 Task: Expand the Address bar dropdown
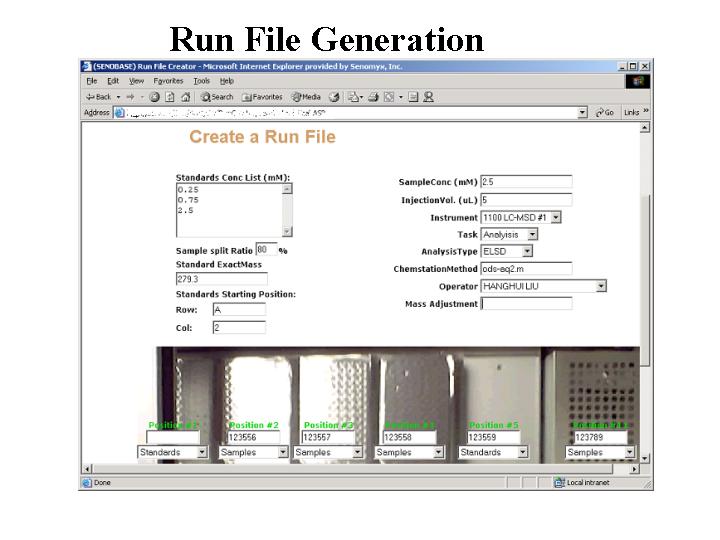click(x=582, y=112)
